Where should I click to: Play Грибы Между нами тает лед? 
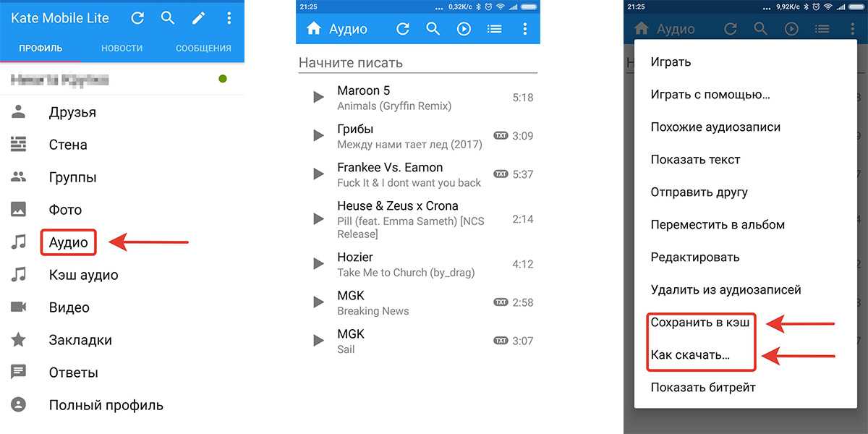coord(318,135)
